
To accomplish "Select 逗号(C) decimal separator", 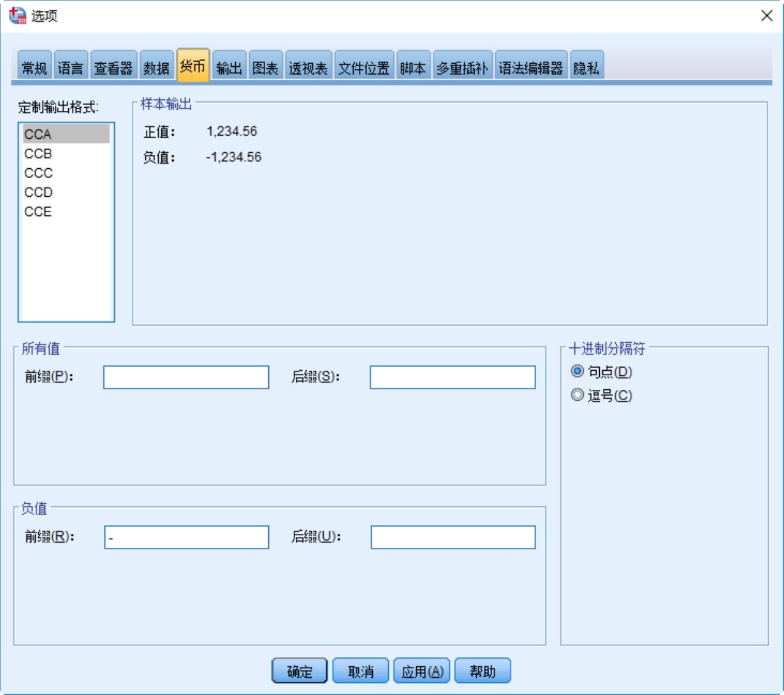I will pyautogui.click(x=602, y=396).
